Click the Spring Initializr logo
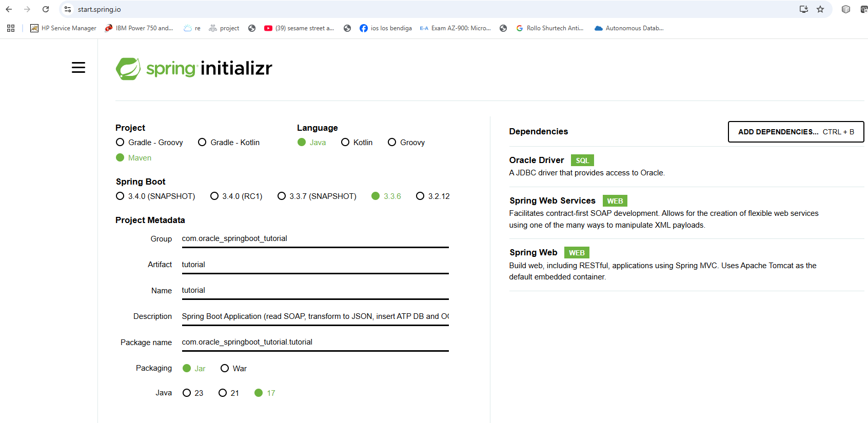868x423 pixels. tap(194, 69)
